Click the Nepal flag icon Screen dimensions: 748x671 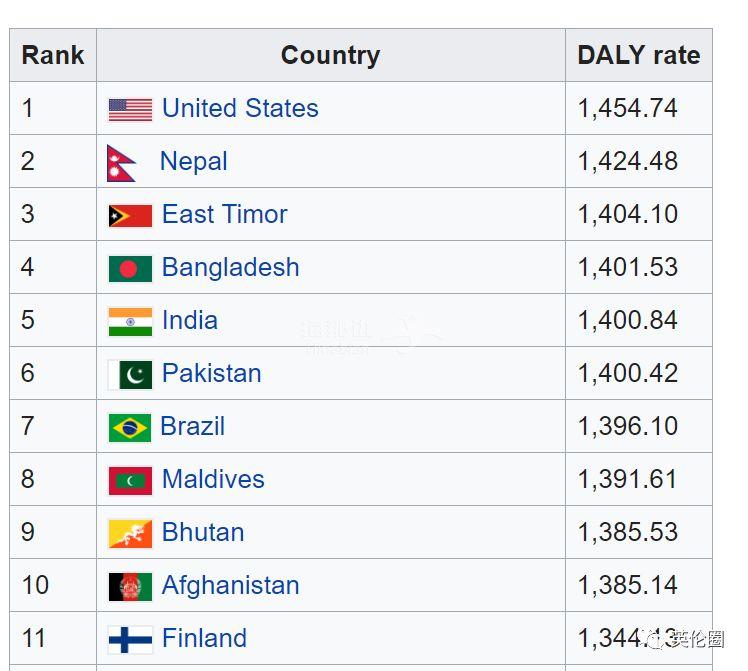[x=122, y=163]
